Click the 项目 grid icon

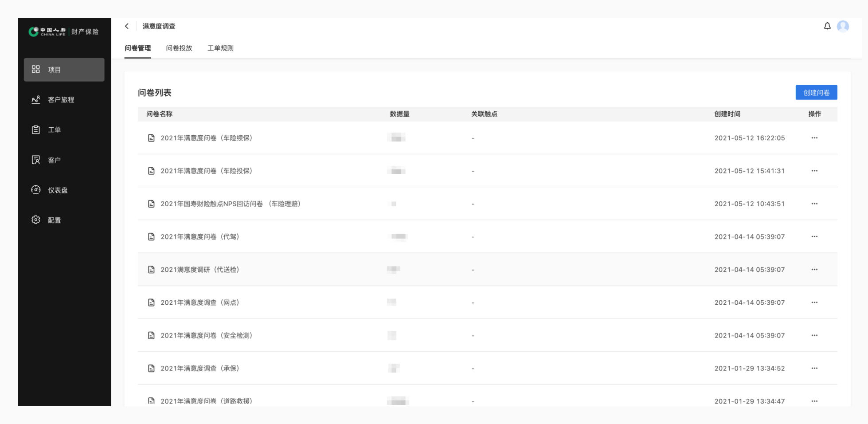coord(36,69)
